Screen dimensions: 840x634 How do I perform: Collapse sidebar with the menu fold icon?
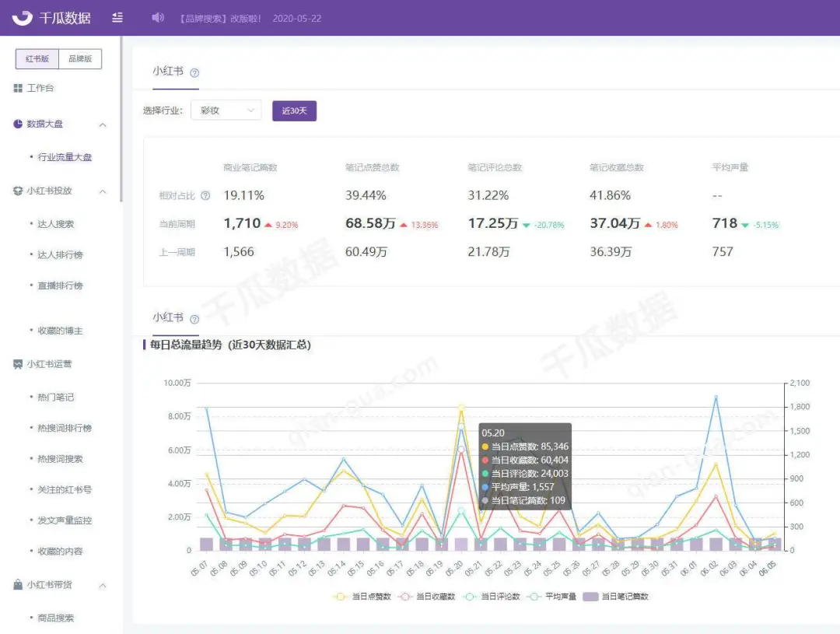117,18
